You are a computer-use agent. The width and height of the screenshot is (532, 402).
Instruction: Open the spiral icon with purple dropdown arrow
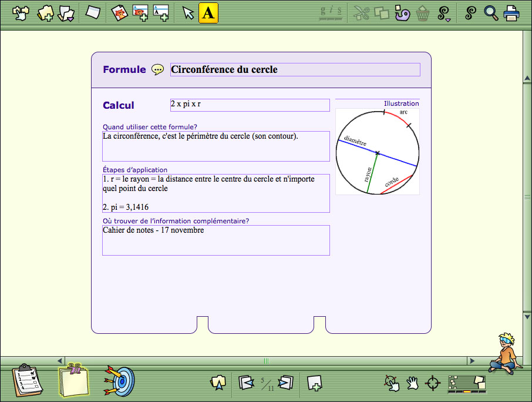tap(444, 14)
